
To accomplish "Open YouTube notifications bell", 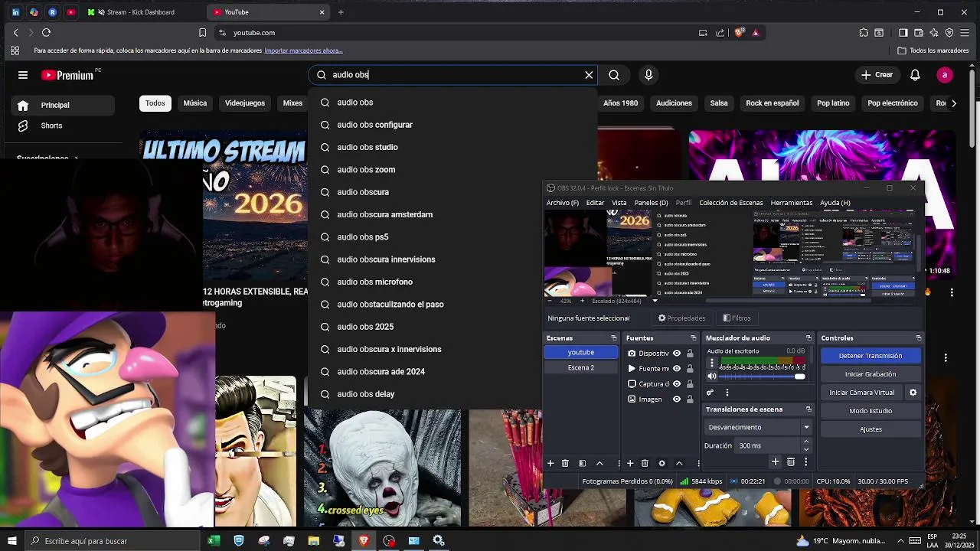I will point(915,75).
